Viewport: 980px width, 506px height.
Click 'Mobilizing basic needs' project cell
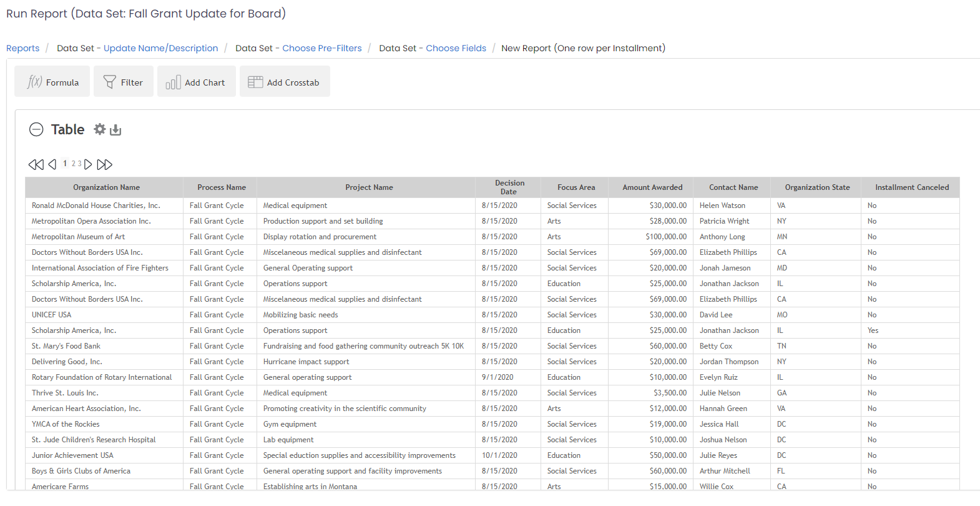[x=366, y=315]
